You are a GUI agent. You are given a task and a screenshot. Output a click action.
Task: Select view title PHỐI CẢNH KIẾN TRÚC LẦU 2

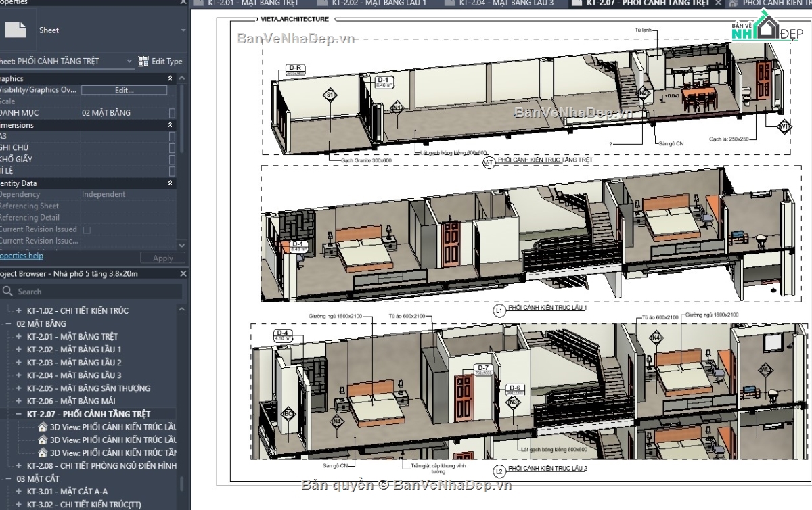tap(547, 468)
